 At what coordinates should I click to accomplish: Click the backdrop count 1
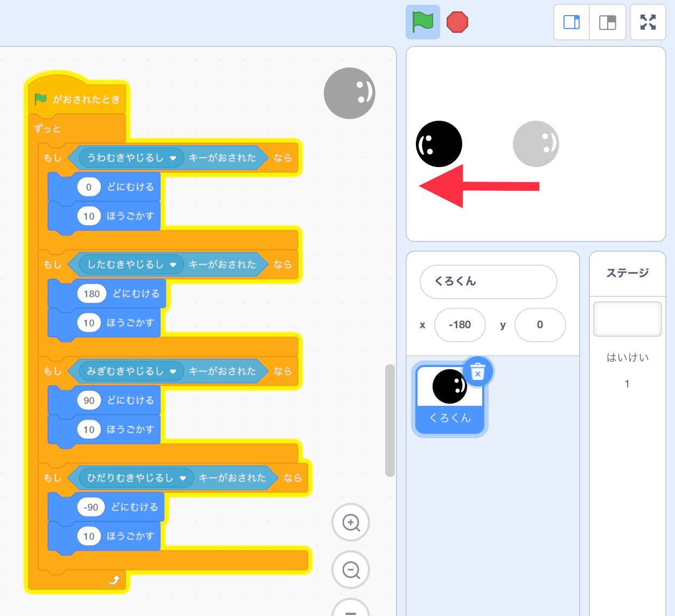(627, 384)
